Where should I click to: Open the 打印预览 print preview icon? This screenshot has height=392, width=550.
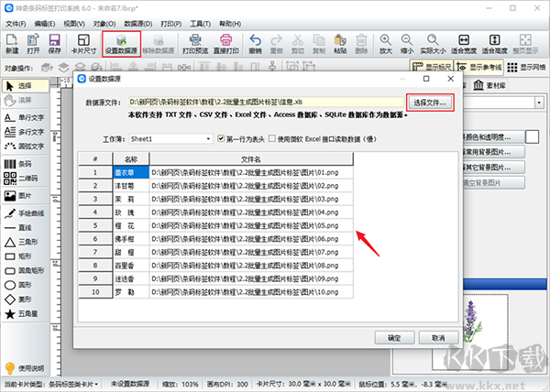195,44
